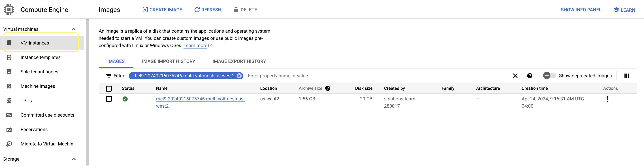Select the rhel9 image row checkbox
Image resolution: width=644 pixels, height=168 pixels.
click(109, 99)
